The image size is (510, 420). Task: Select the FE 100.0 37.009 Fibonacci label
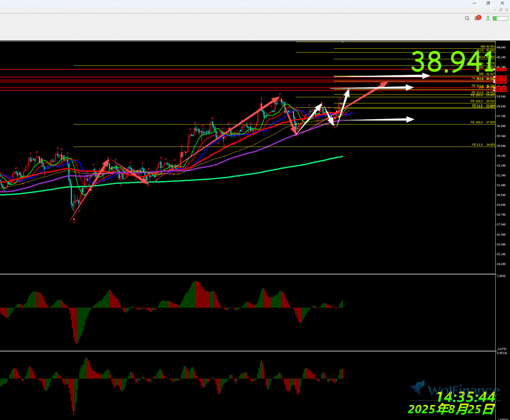(x=482, y=122)
